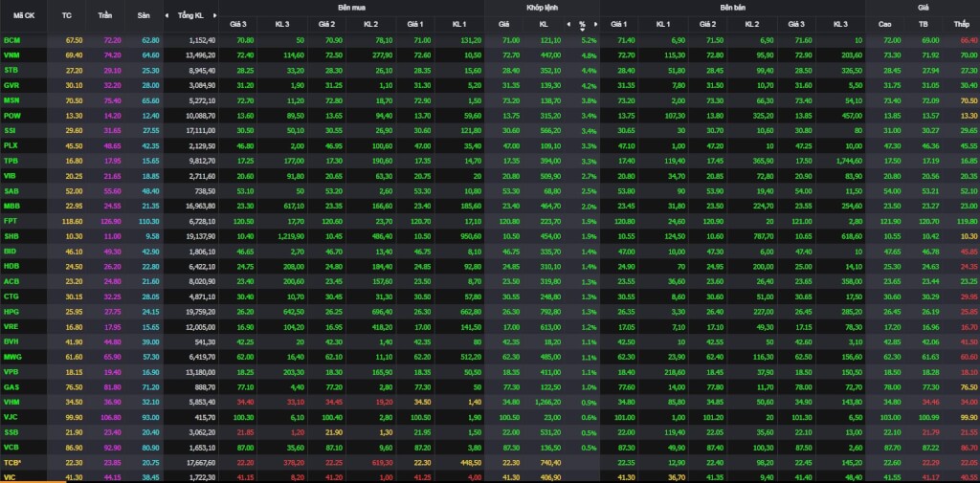Open the GVR stock ticker

11,86
